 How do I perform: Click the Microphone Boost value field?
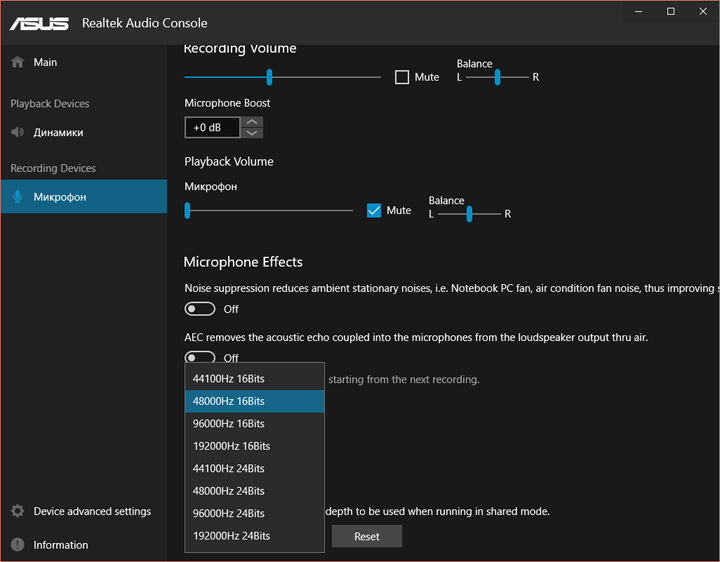[212, 127]
